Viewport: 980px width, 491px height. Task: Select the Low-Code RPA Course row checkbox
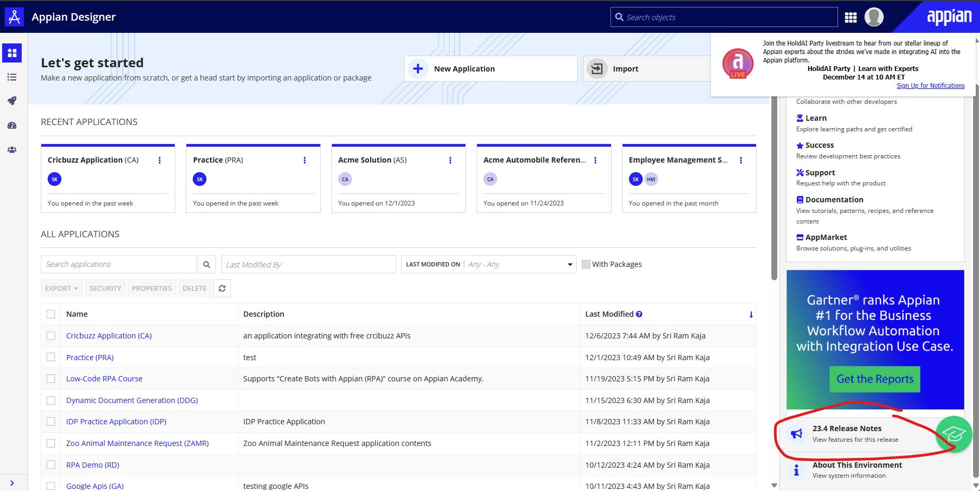click(x=51, y=379)
